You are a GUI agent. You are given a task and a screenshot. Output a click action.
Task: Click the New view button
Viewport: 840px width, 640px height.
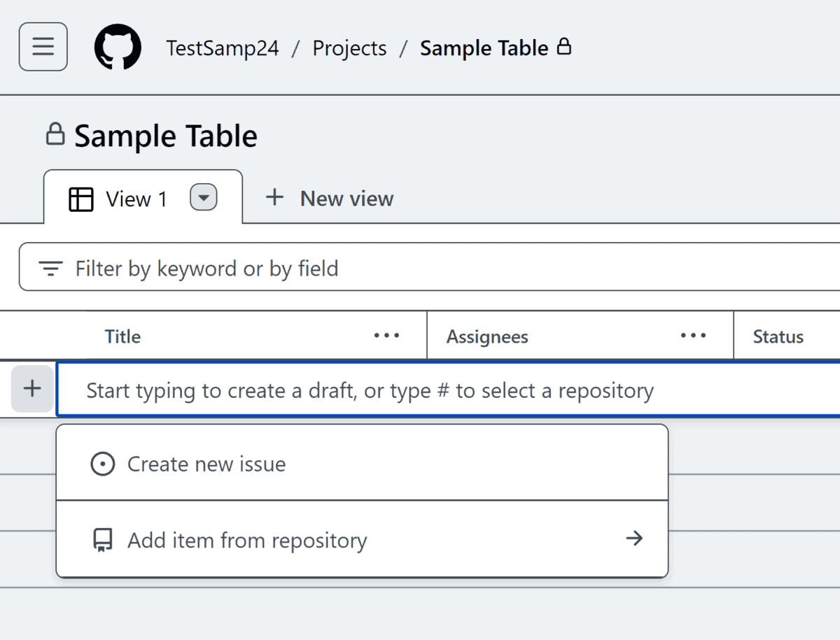[x=328, y=198]
